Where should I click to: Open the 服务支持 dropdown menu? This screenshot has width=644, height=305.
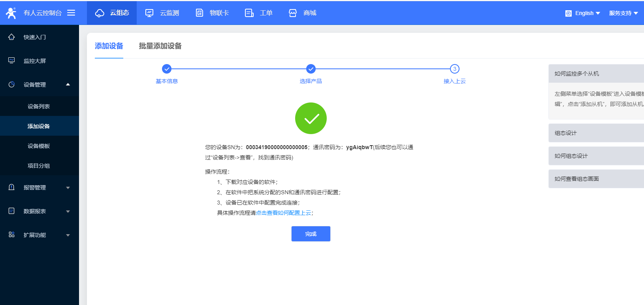tap(623, 13)
